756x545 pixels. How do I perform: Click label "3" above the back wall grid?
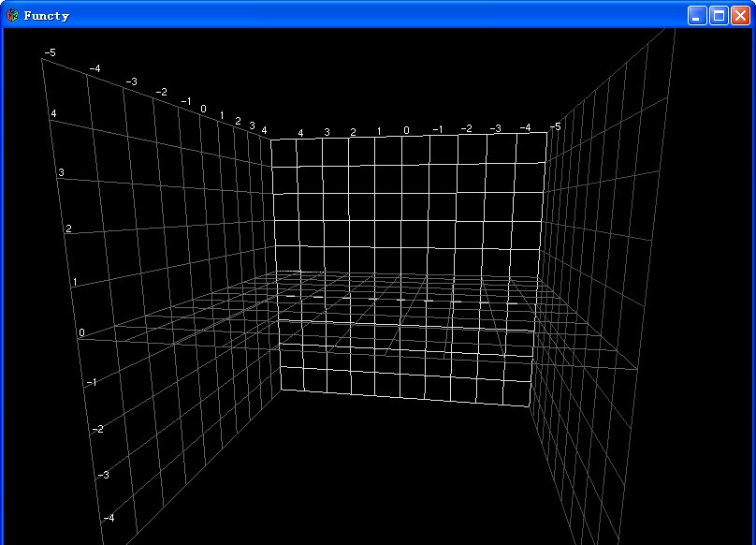[x=327, y=132]
